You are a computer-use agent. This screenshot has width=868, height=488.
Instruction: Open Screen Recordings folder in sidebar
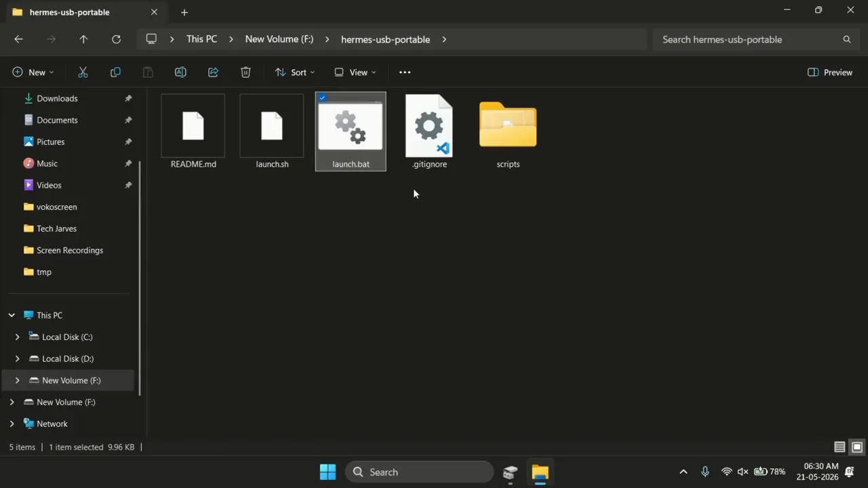pyautogui.click(x=71, y=250)
